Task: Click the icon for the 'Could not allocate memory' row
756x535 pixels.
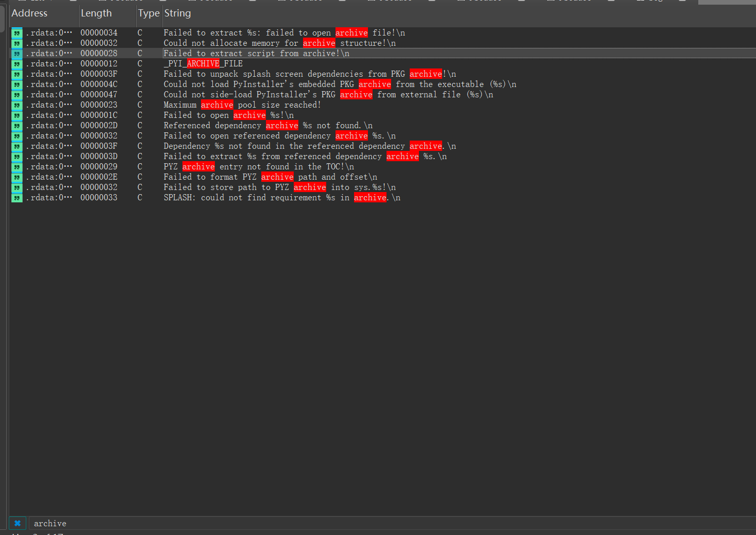Action: 17,43
